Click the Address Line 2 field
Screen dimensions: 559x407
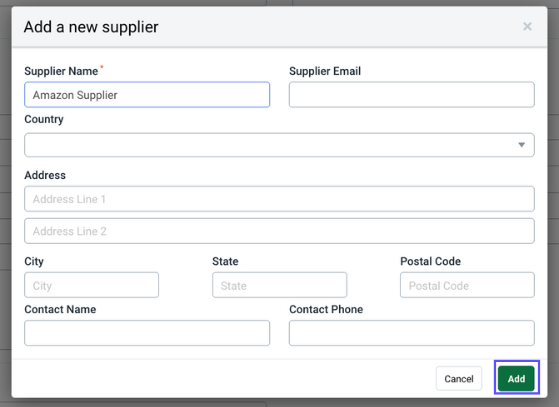point(280,231)
